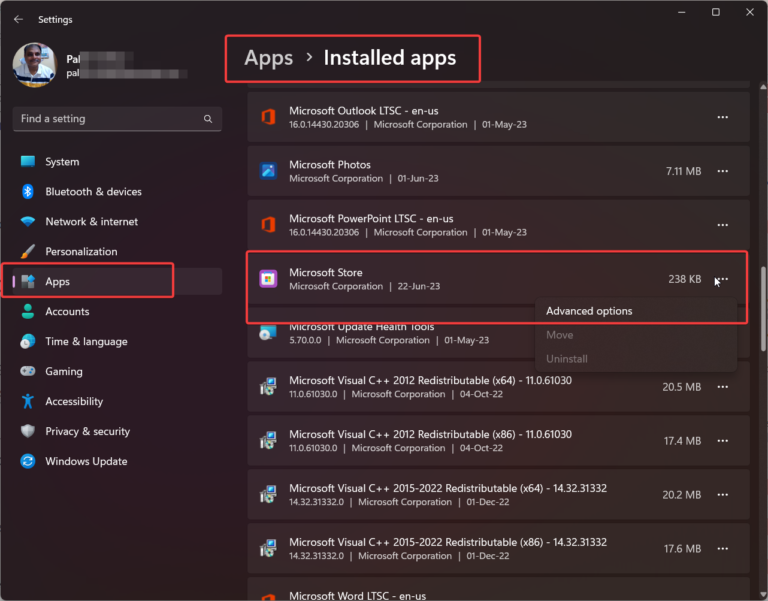The height and width of the screenshot is (601, 768).
Task: Click the Bluetooth & devices icon
Action: [x=28, y=191]
